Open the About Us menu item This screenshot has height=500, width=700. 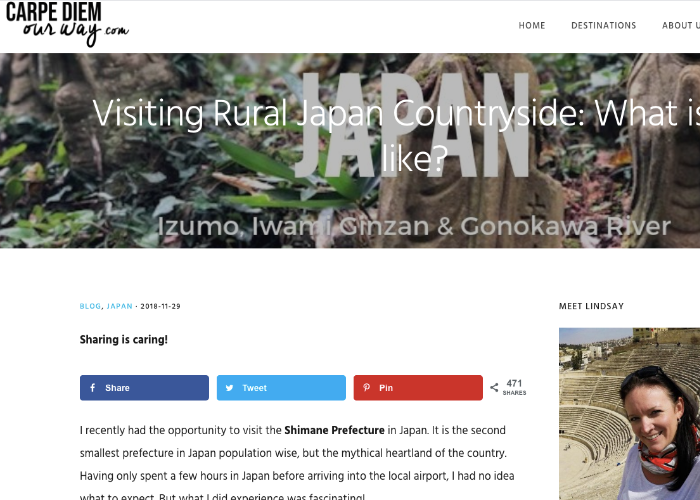[x=681, y=25]
